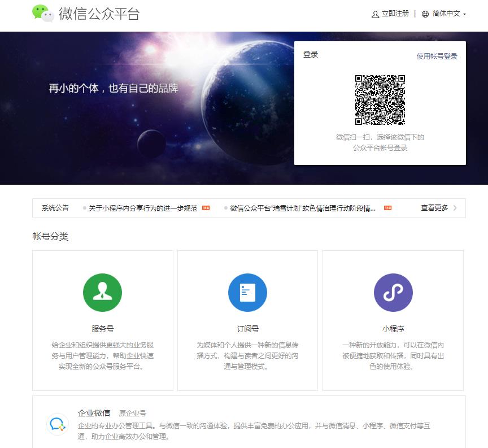Click banner slogan 再小的个体，也有自己的品牌

pos(114,89)
